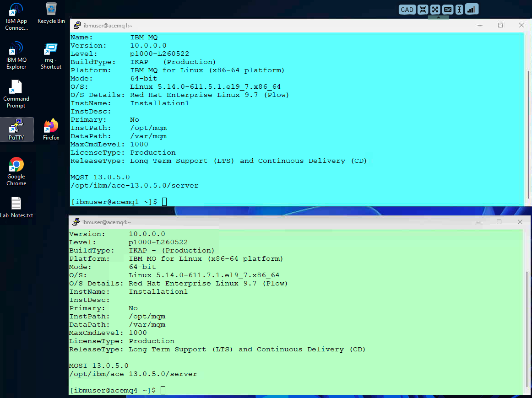
Task: Select the PuTTY desktop shortcut
Action: [16, 129]
